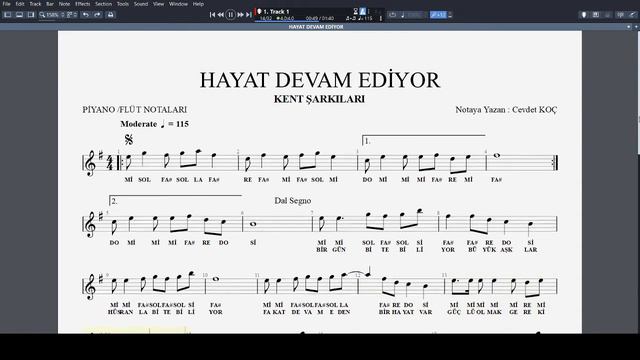
Task: Click the PİYANO /FLÜT NOTALARI label
Action: point(135,110)
